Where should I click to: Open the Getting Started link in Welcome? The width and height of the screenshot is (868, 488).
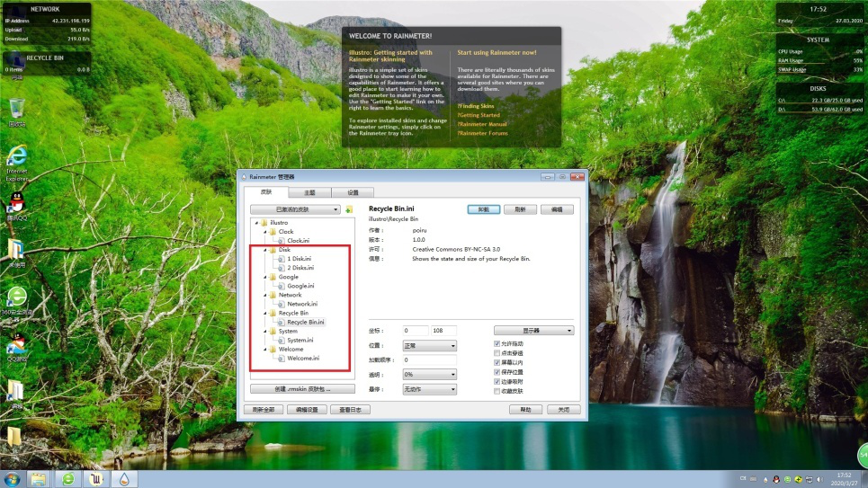479,115
